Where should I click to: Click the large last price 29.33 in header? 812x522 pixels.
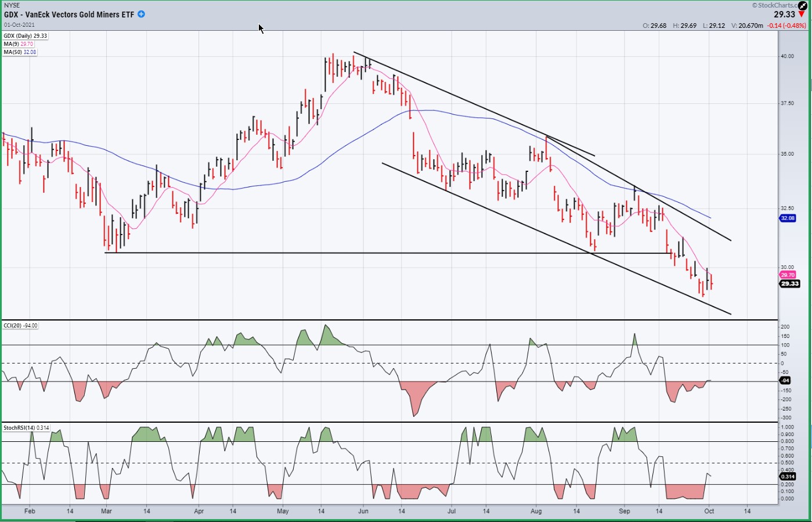[785, 15]
